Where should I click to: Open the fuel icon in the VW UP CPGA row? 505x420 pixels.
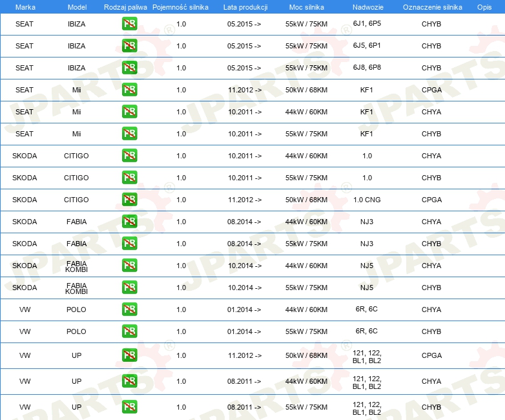[x=129, y=355]
